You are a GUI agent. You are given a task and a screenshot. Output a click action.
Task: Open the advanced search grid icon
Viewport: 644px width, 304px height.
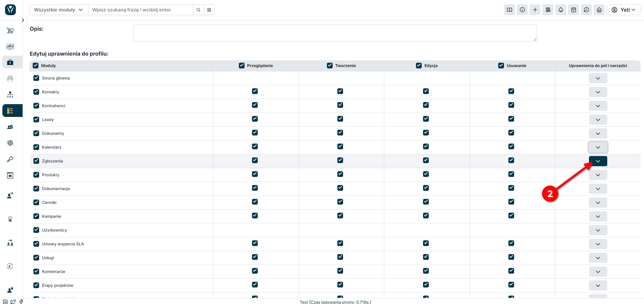209,10
